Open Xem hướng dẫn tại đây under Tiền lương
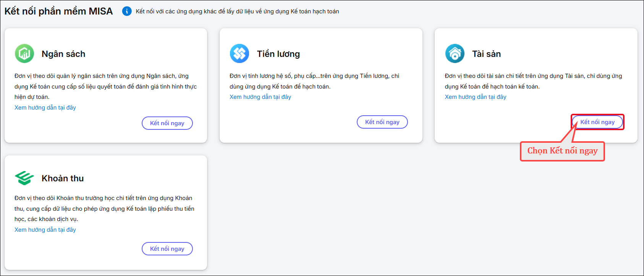Viewport: 644px width, 276px height. (260, 97)
